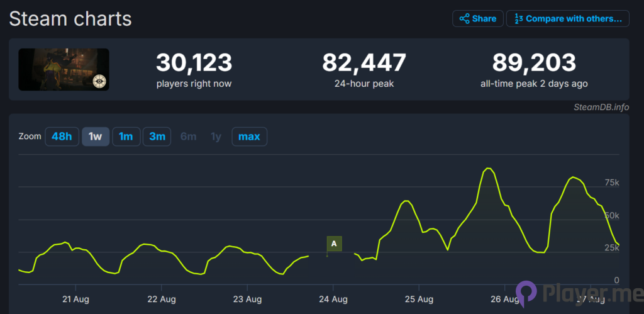Click the 'players right now' caption
The height and width of the screenshot is (314, 644).
coord(194,84)
